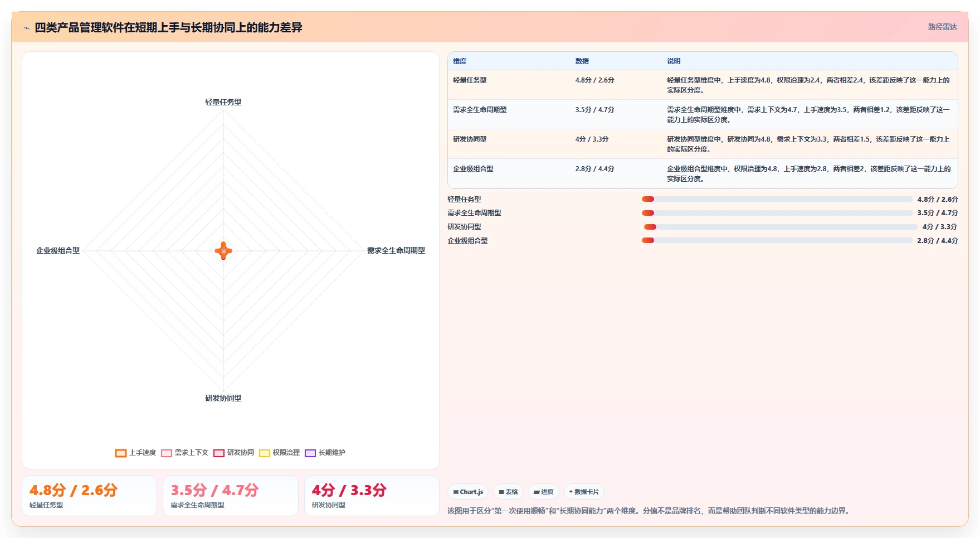
Task: Click the 轻量任务型 description text in table
Action: click(x=809, y=85)
